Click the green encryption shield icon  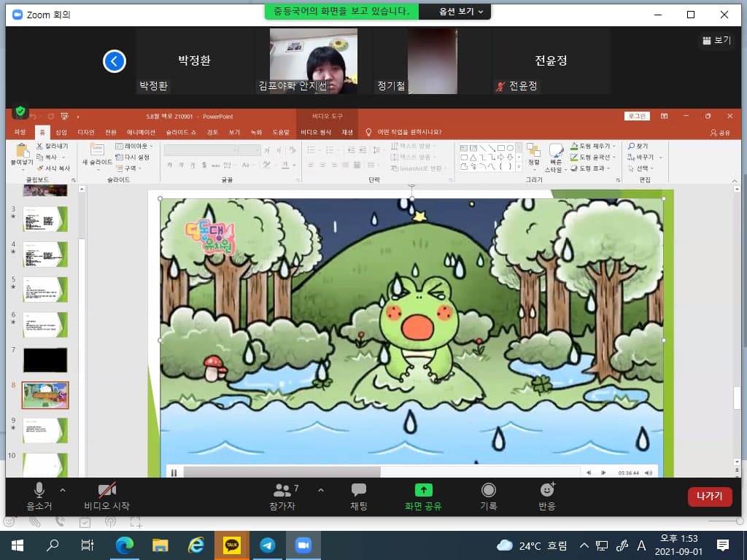click(x=20, y=112)
